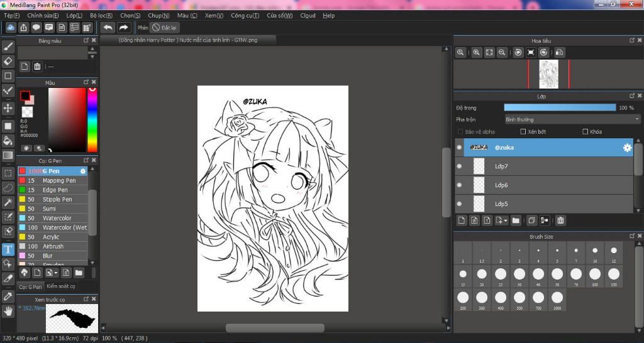Open the add layer dropdown arrow

point(506,220)
